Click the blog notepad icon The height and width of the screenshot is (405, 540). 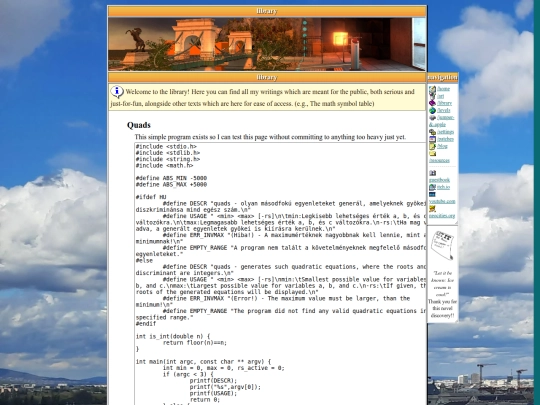(x=432, y=146)
